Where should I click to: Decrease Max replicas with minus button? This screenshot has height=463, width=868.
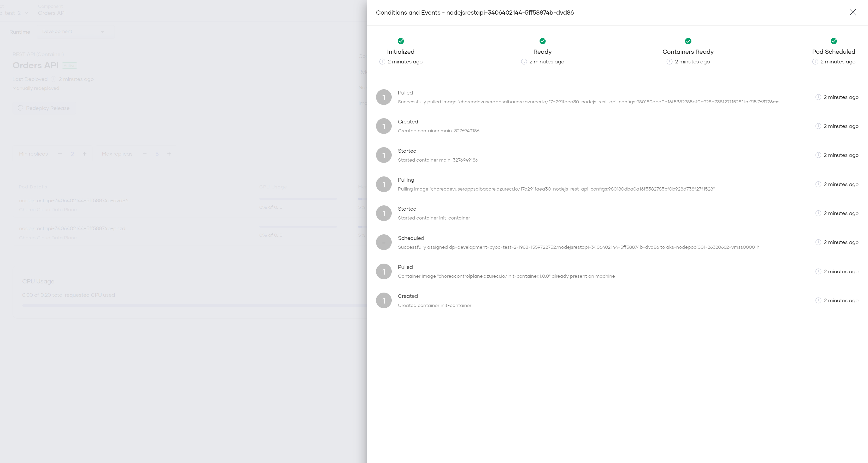(145, 154)
